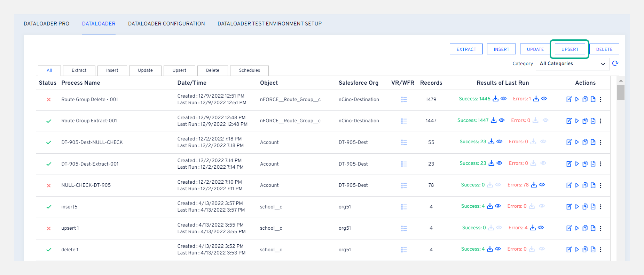Run the insert5 process
This screenshot has height=275, width=644.
tap(577, 207)
